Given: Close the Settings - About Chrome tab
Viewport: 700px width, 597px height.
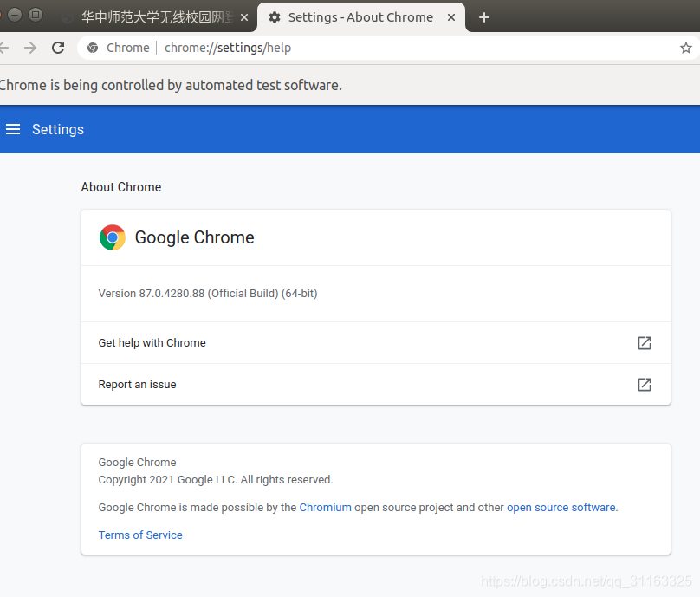Looking at the screenshot, I should [x=451, y=17].
